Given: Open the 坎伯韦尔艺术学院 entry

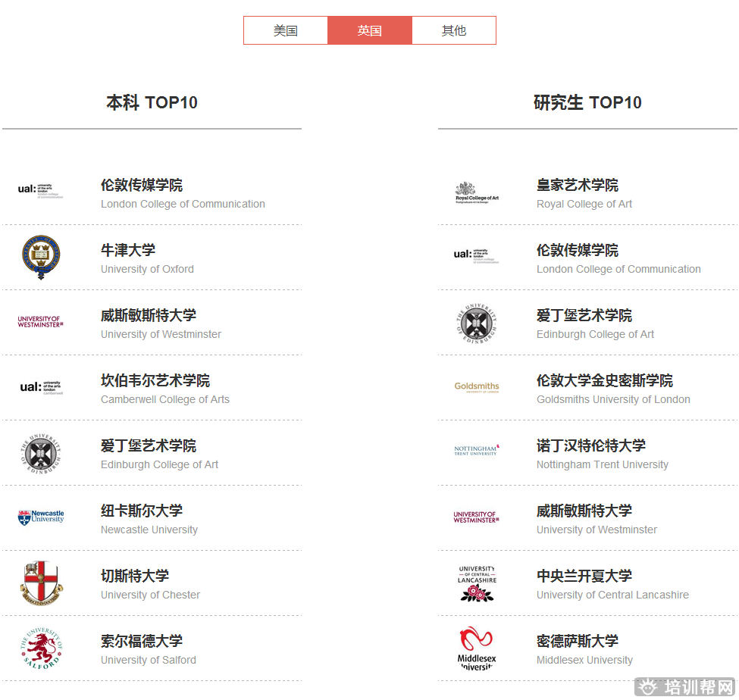Looking at the screenshot, I should (x=155, y=380).
